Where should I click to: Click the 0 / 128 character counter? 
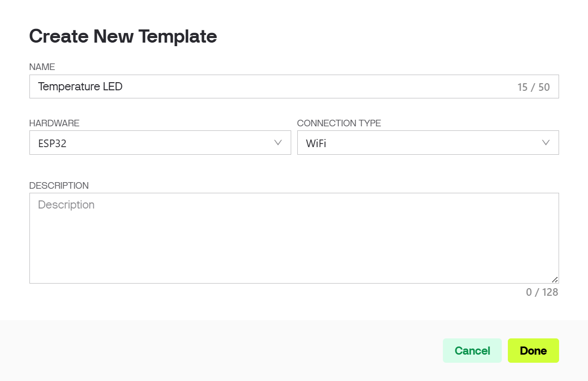542,292
